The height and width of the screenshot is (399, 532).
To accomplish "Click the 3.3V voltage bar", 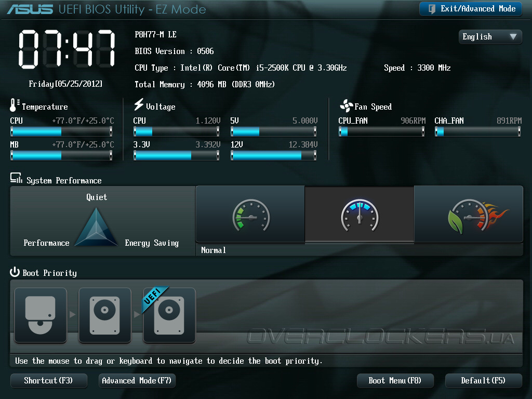I will [x=177, y=155].
